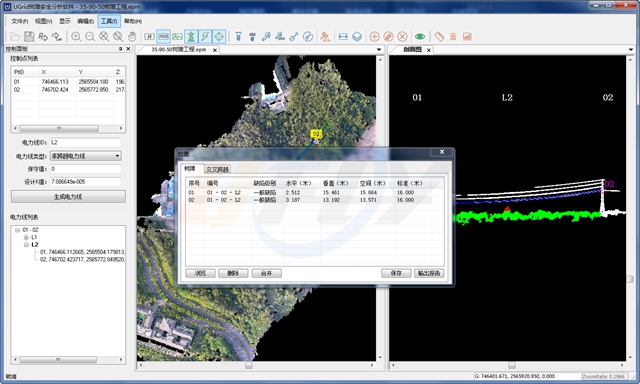Expand the L1 tree node
The image size is (640, 384).
click(x=26, y=238)
